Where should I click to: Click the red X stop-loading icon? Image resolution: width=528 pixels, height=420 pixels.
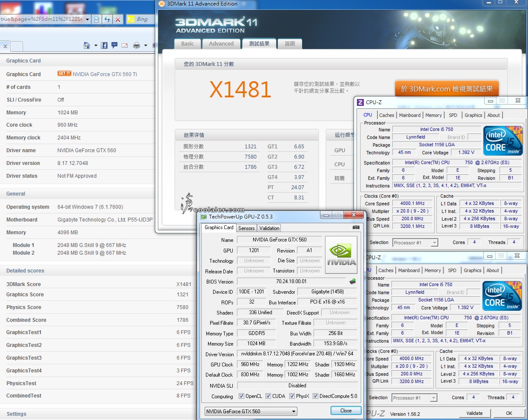coord(118,19)
